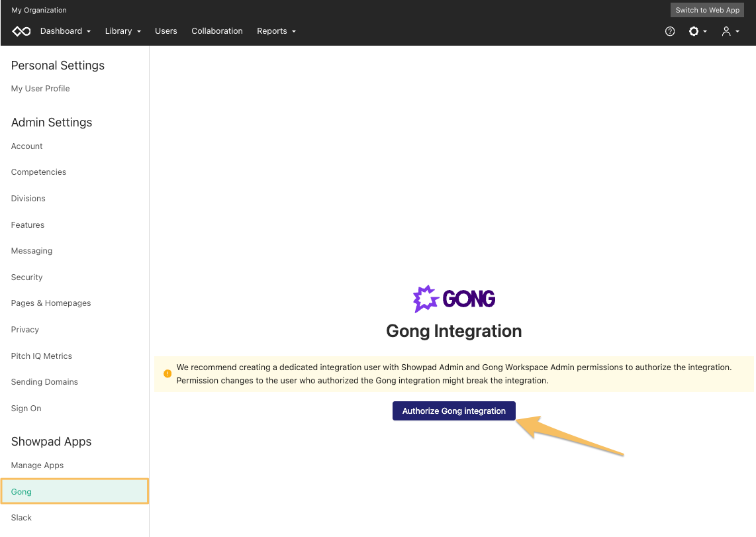Image resolution: width=756 pixels, height=537 pixels.
Task: Open the settings gear icon menu
Action: (x=697, y=31)
